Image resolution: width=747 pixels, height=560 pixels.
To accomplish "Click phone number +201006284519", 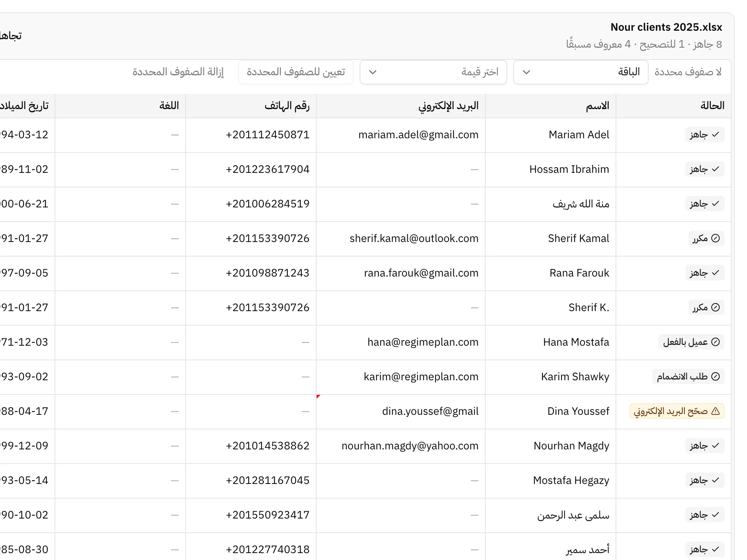I will click(x=267, y=204).
